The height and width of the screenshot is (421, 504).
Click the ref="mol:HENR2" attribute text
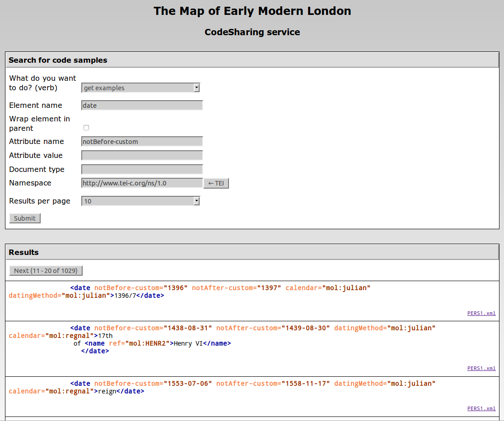pos(139,343)
